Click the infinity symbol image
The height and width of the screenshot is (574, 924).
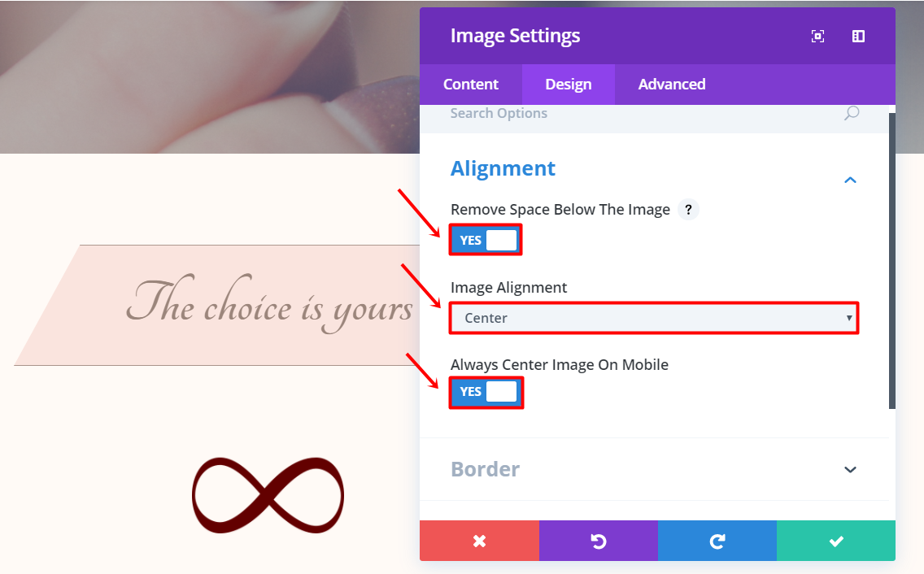268,495
